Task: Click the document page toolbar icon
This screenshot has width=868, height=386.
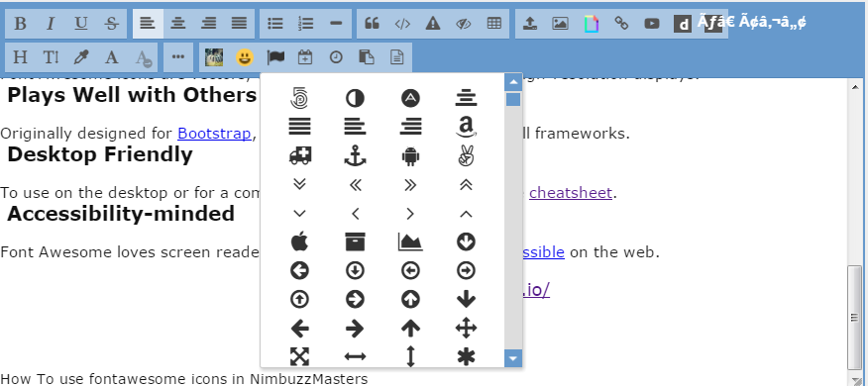Action: [397, 57]
